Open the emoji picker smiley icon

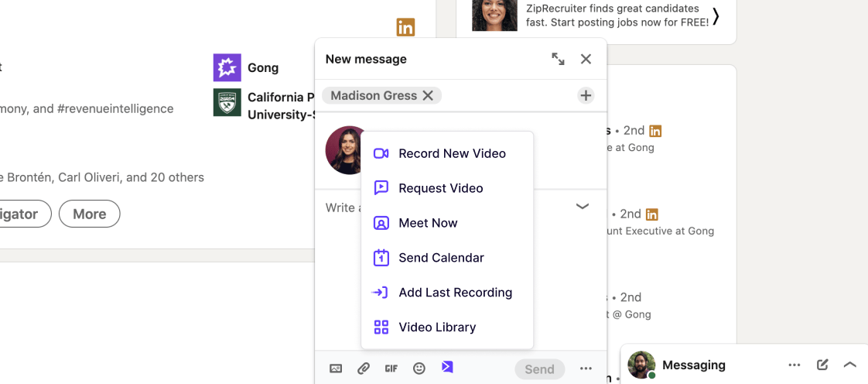tap(419, 369)
